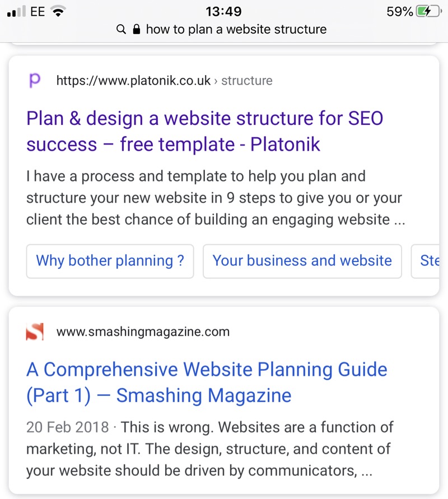This screenshot has height=499, width=448.
Task: Click the magnifier icon in address bar
Action: coord(121,29)
